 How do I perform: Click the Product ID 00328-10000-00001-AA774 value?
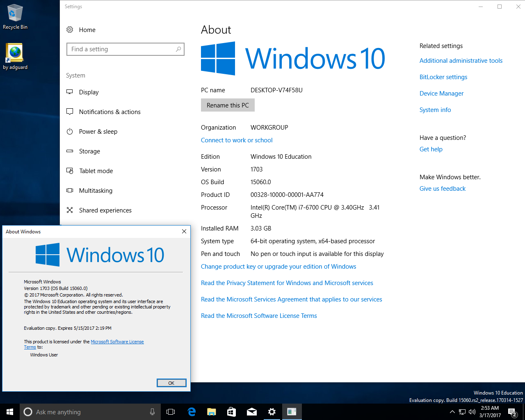coord(287,195)
